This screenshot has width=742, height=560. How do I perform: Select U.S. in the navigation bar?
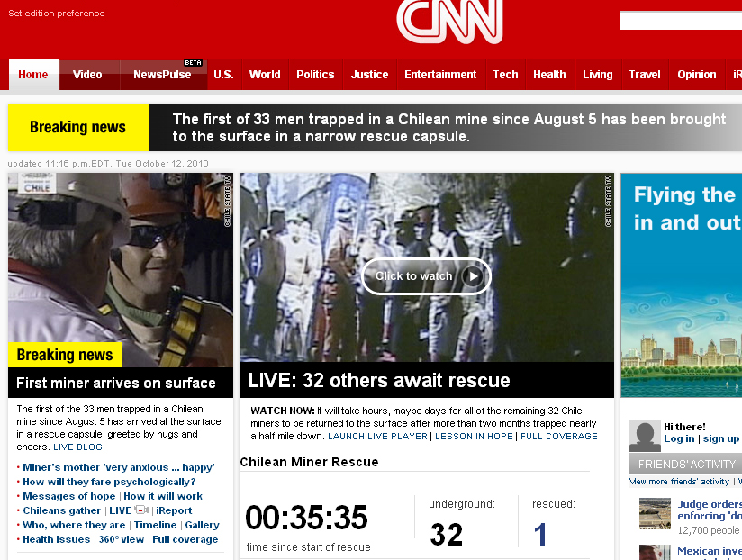(224, 74)
